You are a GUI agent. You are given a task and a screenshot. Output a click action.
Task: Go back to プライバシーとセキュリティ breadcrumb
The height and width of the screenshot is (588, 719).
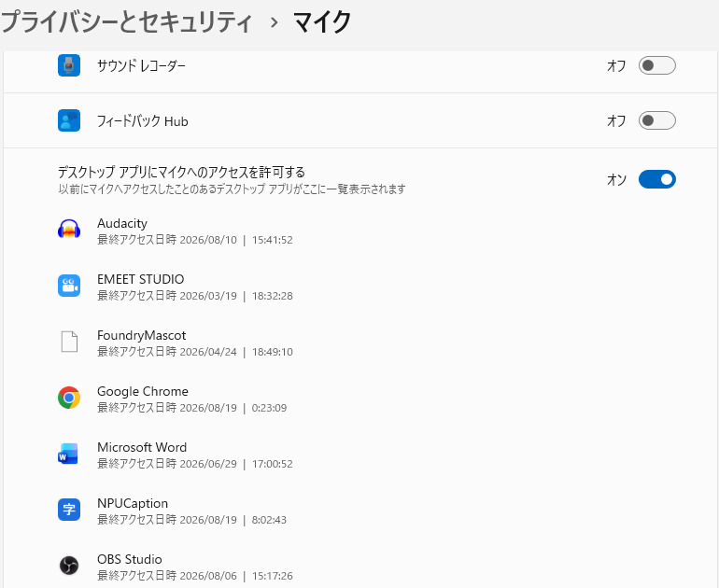tap(126, 22)
